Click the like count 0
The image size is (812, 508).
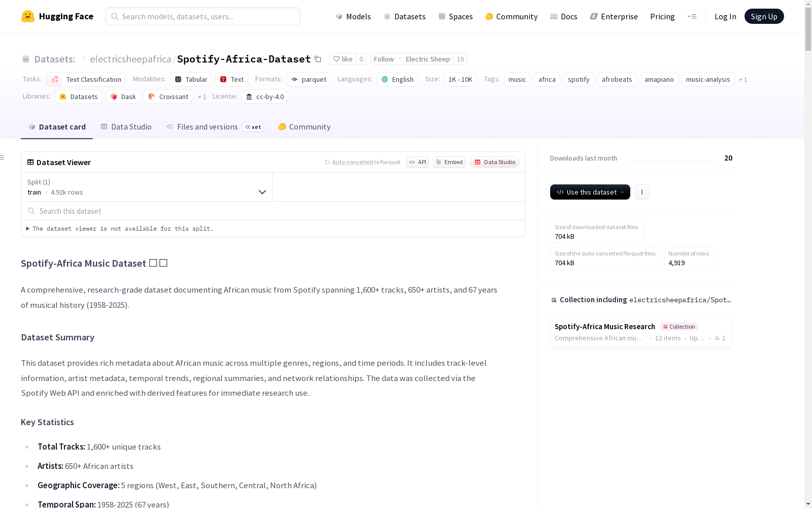click(x=361, y=59)
